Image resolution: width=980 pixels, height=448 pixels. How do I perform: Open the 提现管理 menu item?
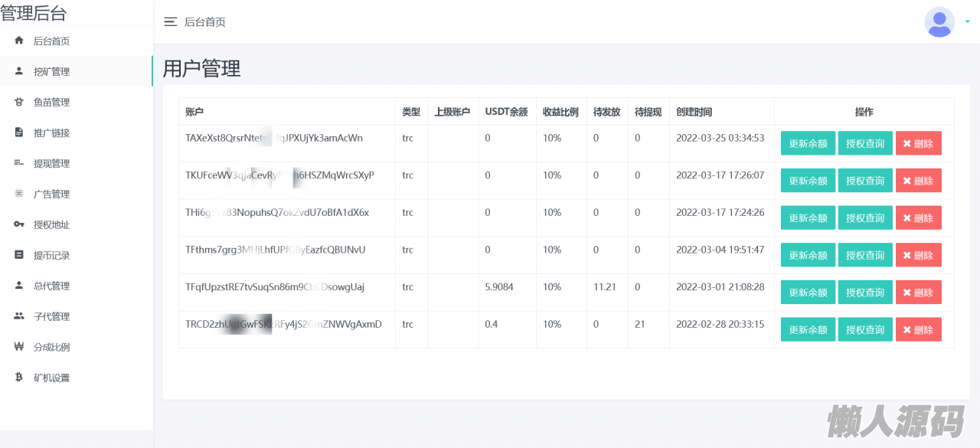pos(51,163)
